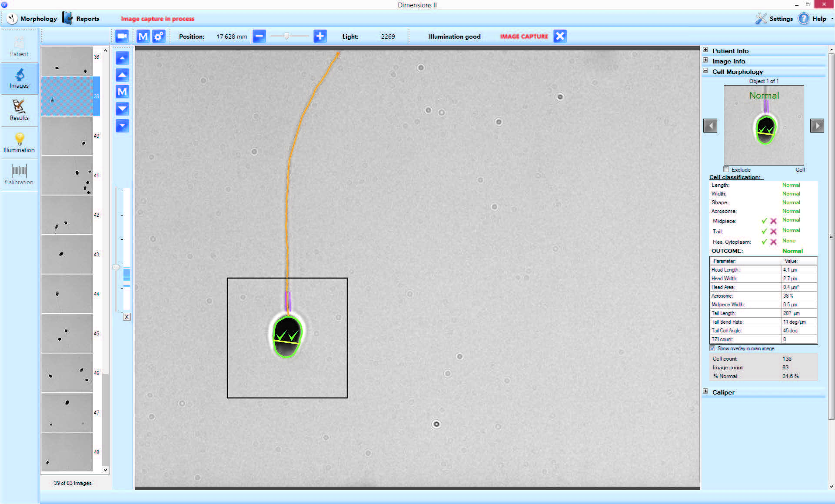Click the M with gear settings icon

tap(159, 36)
